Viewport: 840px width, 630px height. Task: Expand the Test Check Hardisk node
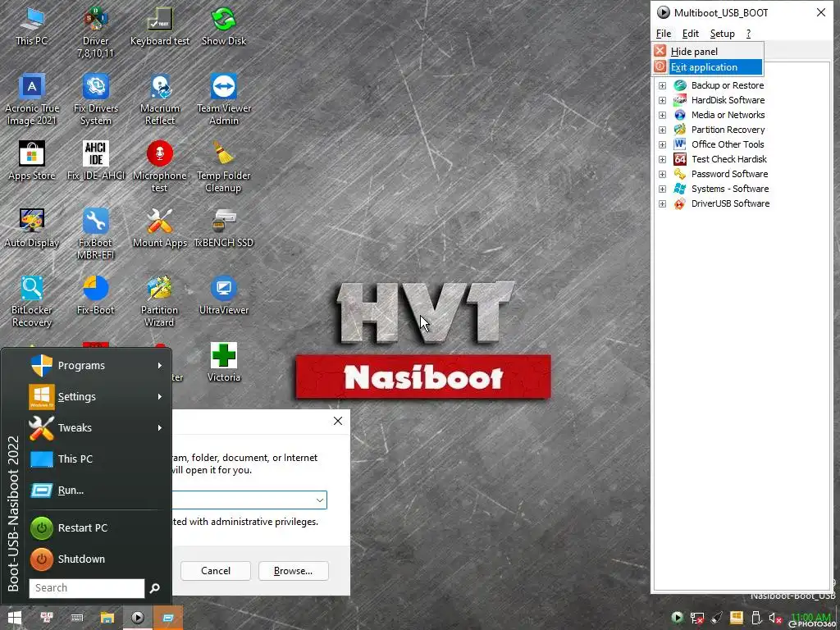coord(662,159)
